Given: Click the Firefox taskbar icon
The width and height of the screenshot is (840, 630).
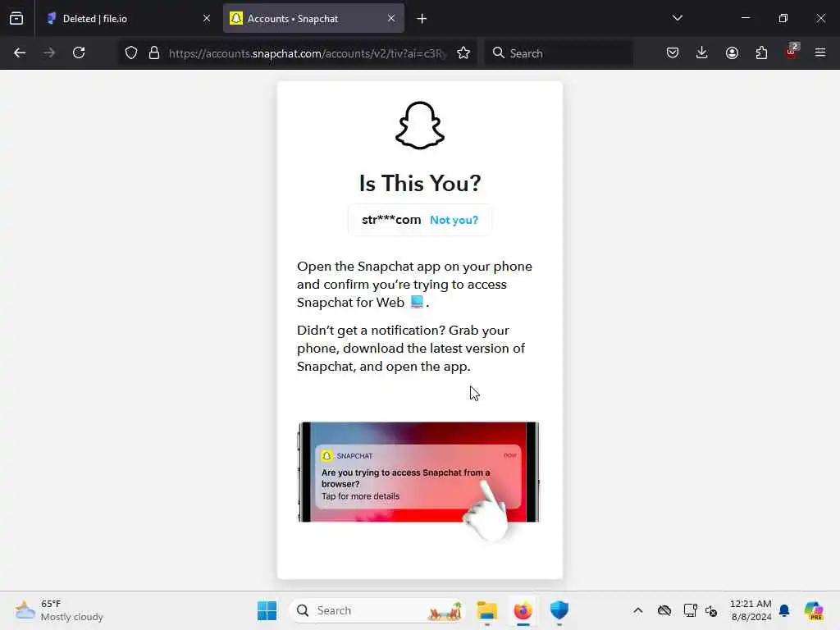Looking at the screenshot, I should [523, 610].
